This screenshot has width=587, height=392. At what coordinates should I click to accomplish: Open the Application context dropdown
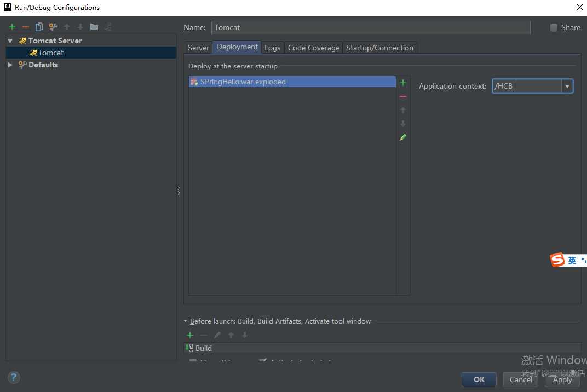click(x=567, y=86)
